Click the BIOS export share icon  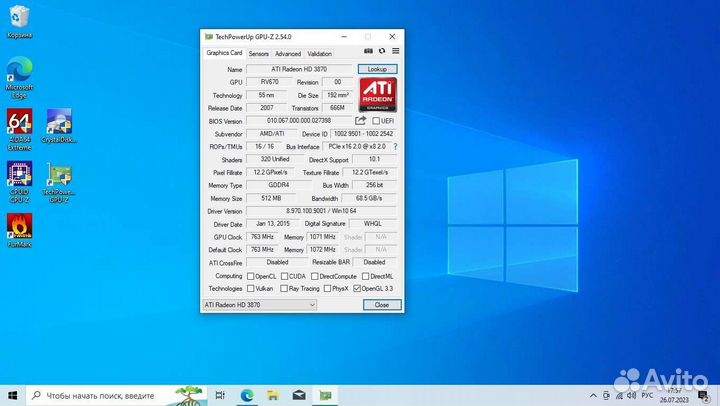point(360,120)
